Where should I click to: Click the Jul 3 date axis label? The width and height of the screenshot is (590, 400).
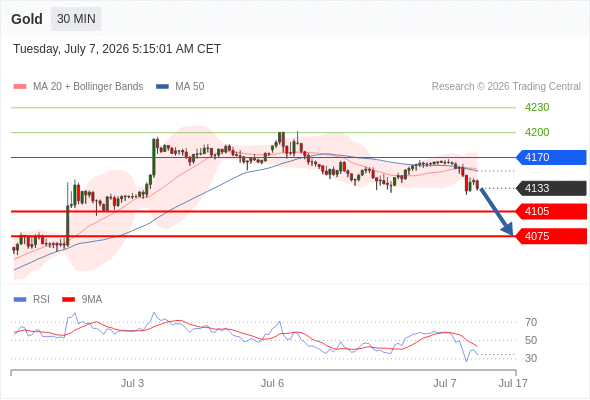pyautogui.click(x=132, y=383)
